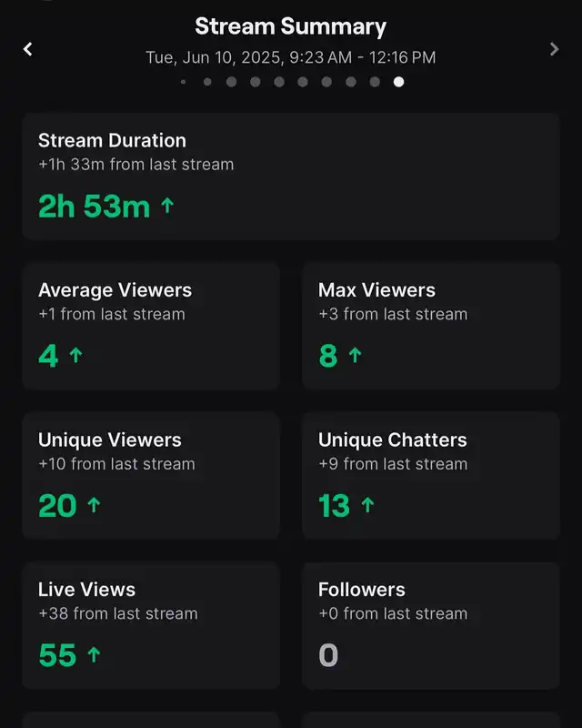
Task: Tap the up arrow next to 13 Unique Chatters
Action: [367, 505]
